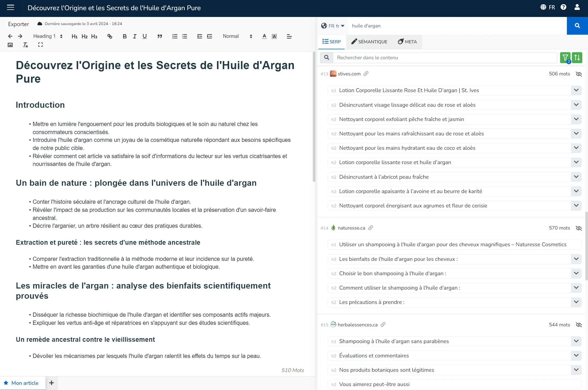
Task: Hide the stives.com result
Action: point(579,74)
